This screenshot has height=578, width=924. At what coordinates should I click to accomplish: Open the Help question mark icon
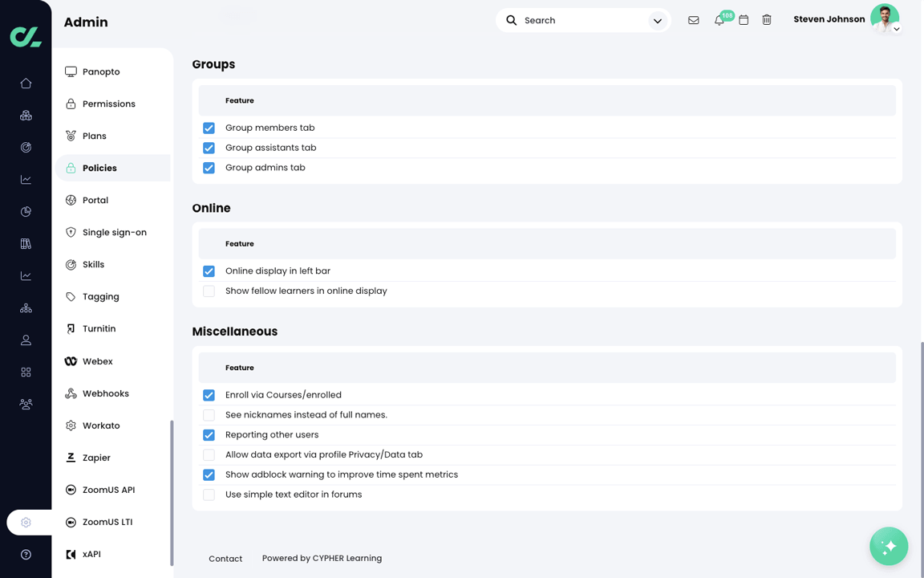(26, 555)
